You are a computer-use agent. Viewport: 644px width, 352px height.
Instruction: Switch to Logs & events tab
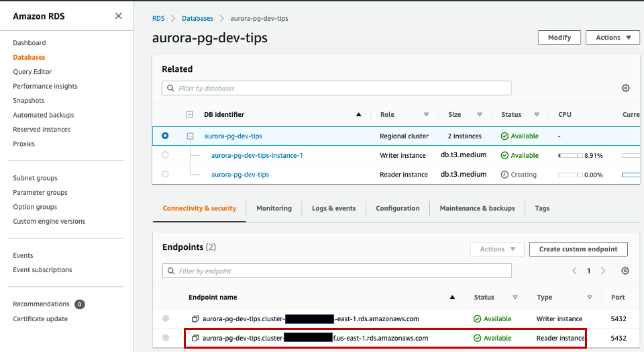click(333, 208)
